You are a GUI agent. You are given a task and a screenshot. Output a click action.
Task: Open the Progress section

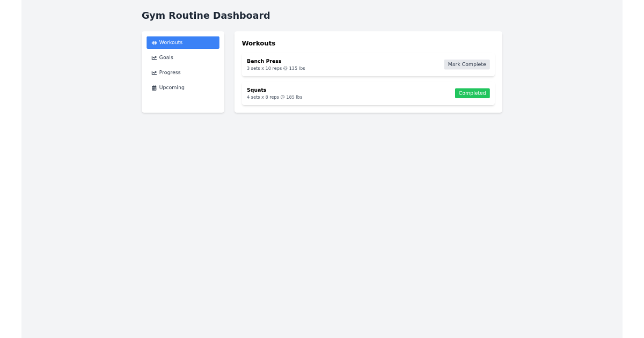tap(170, 72)
